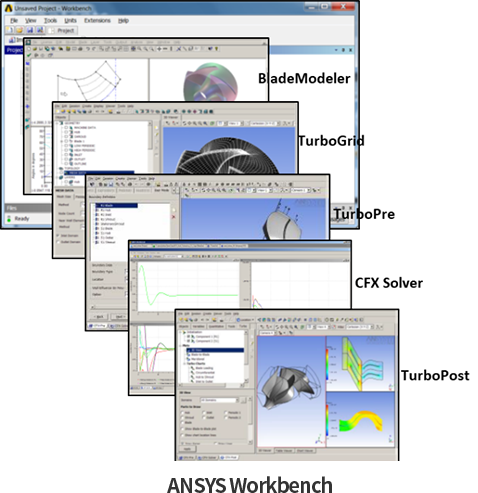
Task: Click the New project icon in Workbench toolbar
Action: click(x=10, y=30)
